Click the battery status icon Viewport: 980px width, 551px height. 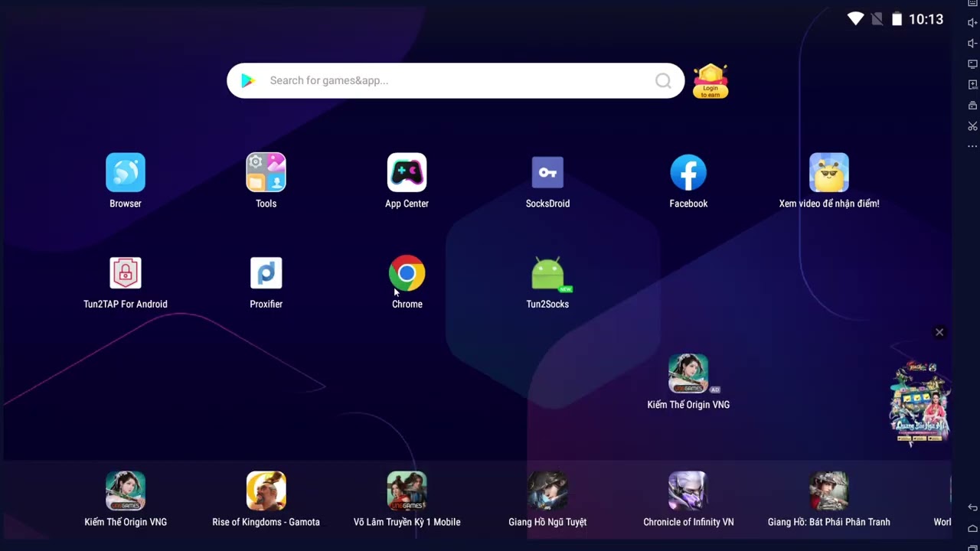click(x=897, y=19)
